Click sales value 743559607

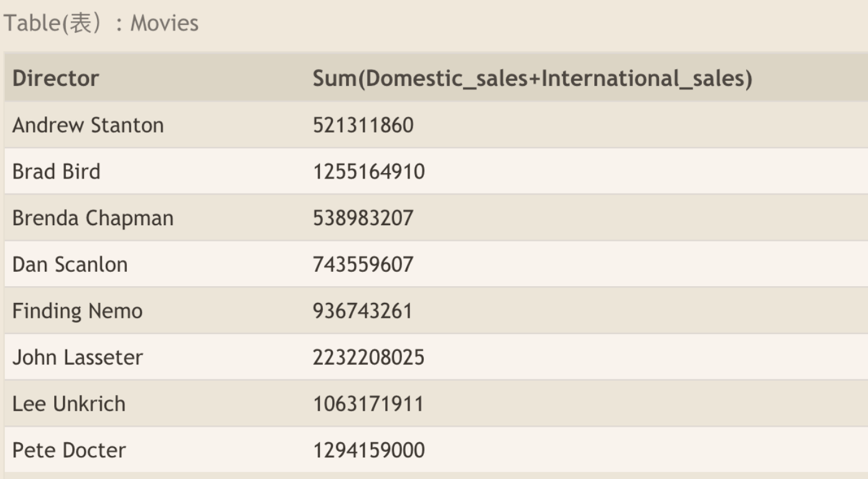point(363,264)
